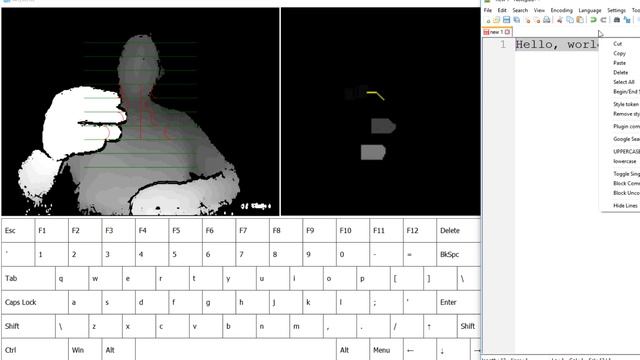Open the Encoding menu in Notepad++
The width and height of the screenshot is (640, 360).
coord(562,10)
